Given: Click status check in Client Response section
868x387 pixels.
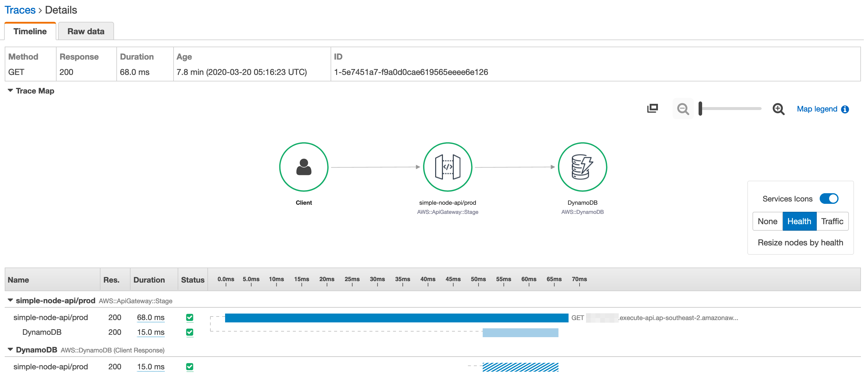Looking at the screenshot, I should [190, 367].
